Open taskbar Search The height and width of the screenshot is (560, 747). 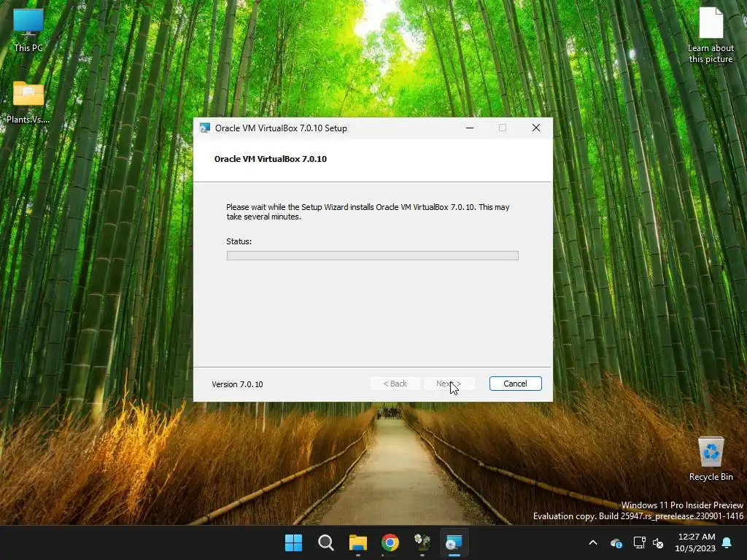click(x=326, y=542)
